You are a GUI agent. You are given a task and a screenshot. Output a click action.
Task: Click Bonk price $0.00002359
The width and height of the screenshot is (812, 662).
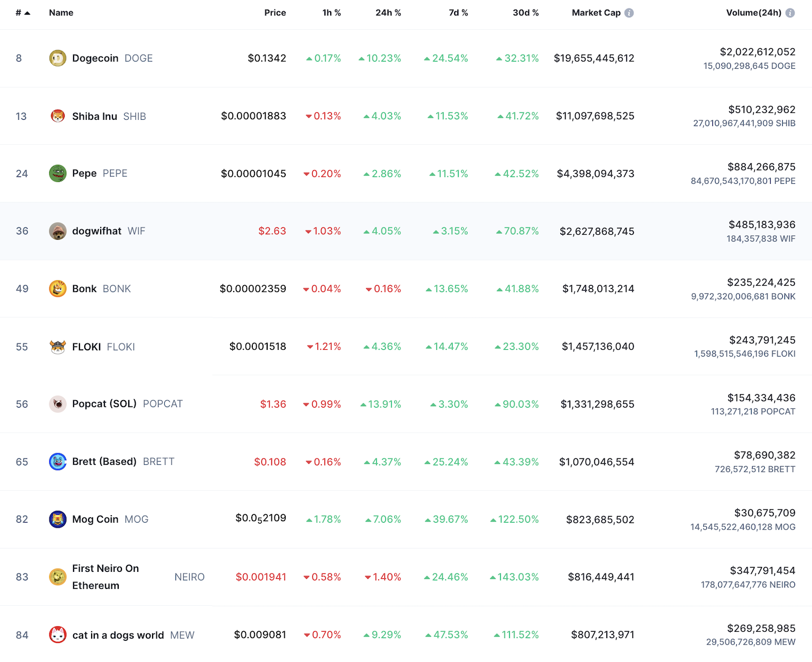coord(253,289)
